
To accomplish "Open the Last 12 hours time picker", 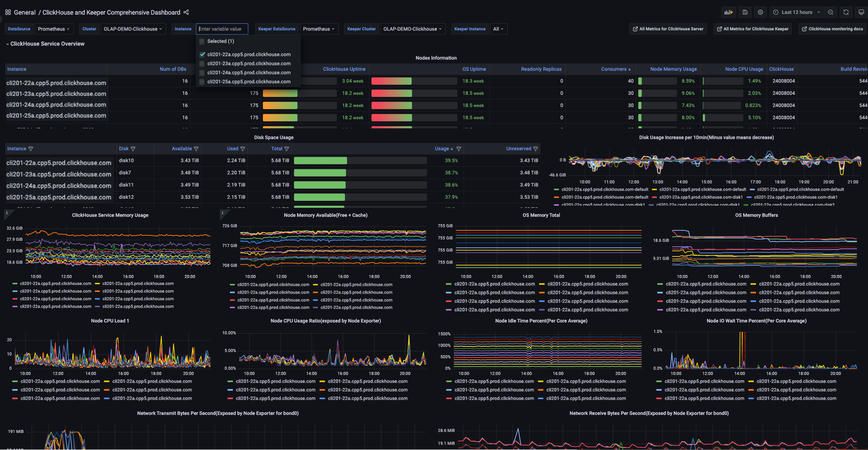I will 797,12.
